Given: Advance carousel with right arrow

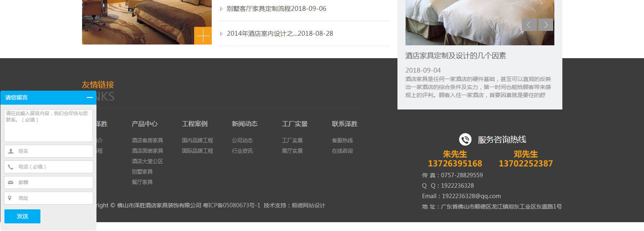Looking at the screenshot, I should coord(546,25).
